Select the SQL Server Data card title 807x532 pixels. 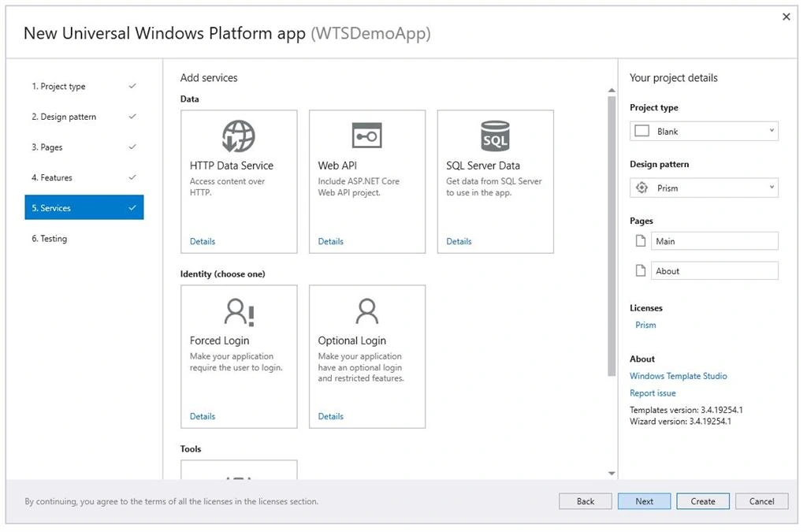pyautogui.click(x=483, y=166)
